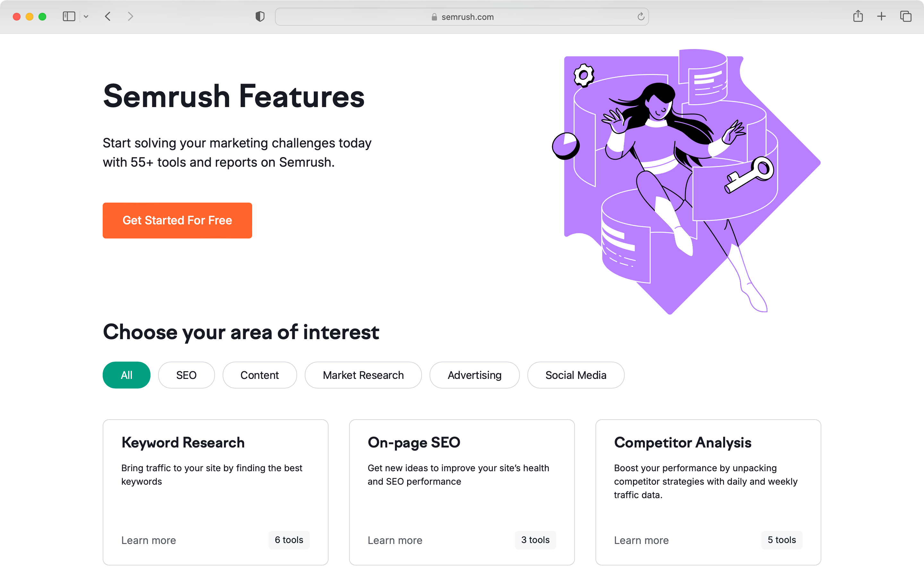Toggle the SEO category filter
924x577 pixels.
tap(185, 375)
